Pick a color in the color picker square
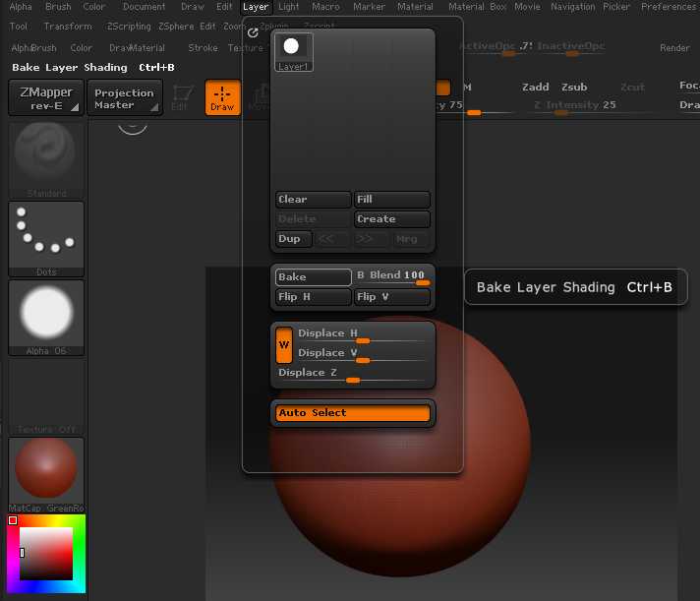700x601 pixels. pyautogui.click(x=46, y=553)
